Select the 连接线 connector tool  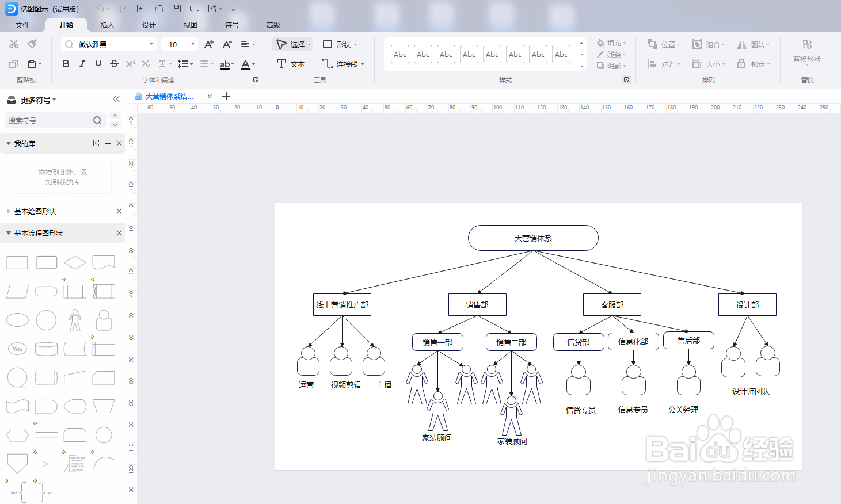click(343, 64)
